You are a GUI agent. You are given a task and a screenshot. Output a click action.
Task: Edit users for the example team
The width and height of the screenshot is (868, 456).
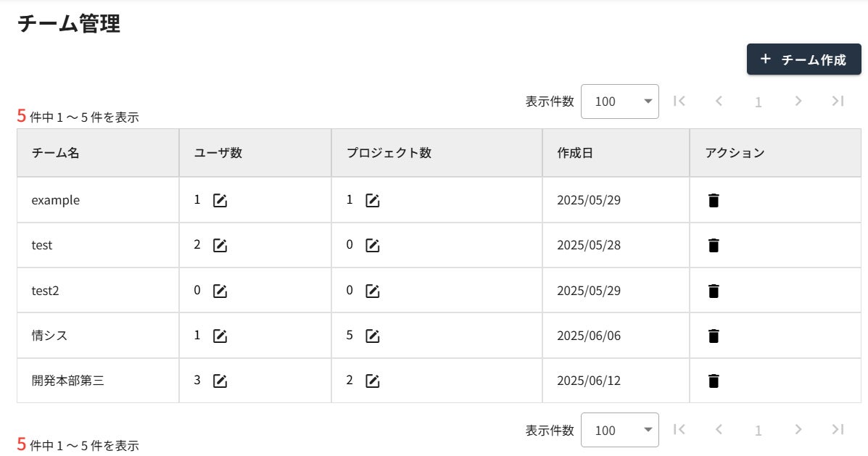(220, 201)
